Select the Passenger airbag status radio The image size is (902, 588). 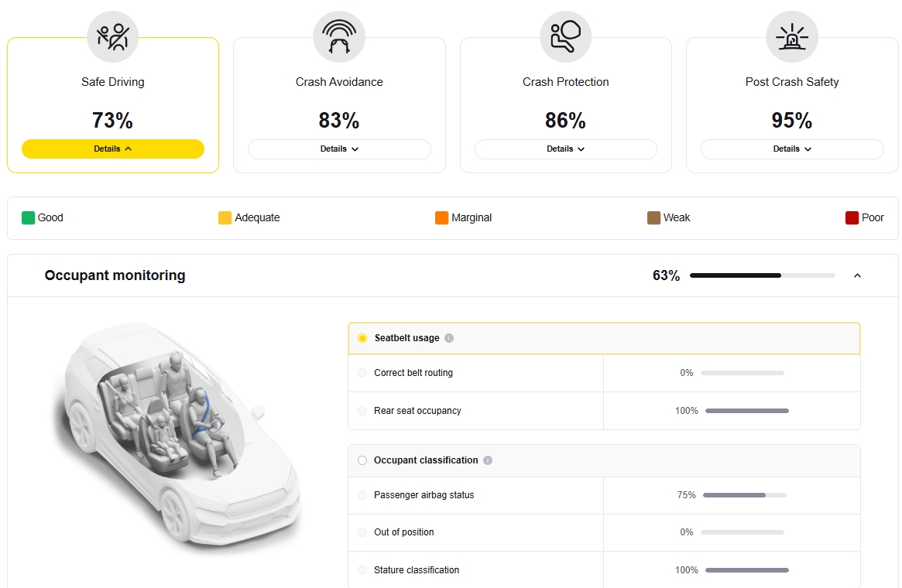click(x=362, y=495)
